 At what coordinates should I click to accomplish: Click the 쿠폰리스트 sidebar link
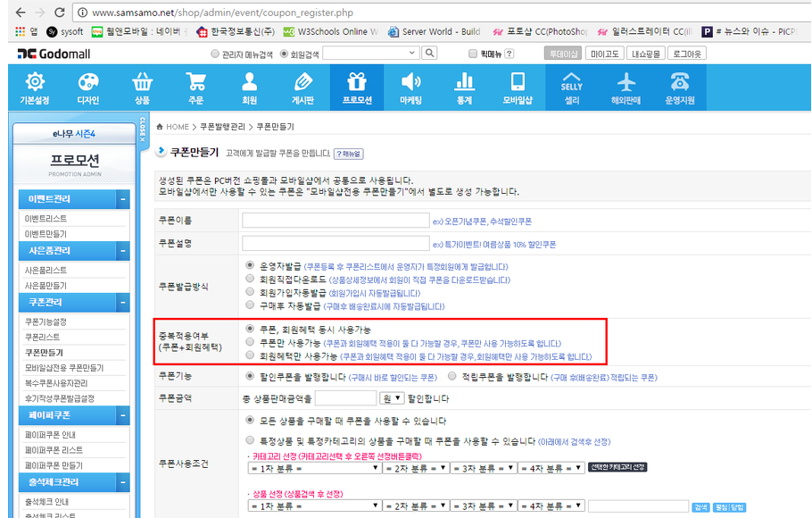tap(43, 337)
